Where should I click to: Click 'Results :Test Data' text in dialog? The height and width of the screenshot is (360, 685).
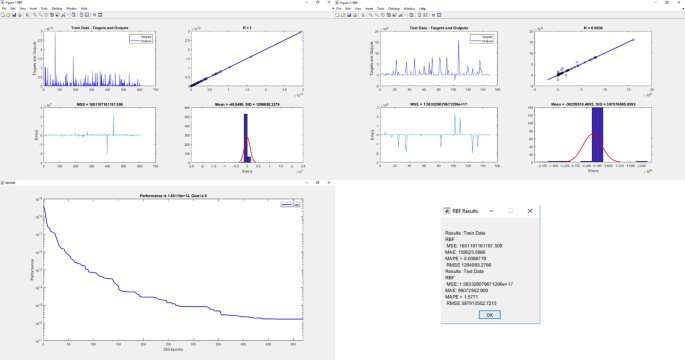464,271
